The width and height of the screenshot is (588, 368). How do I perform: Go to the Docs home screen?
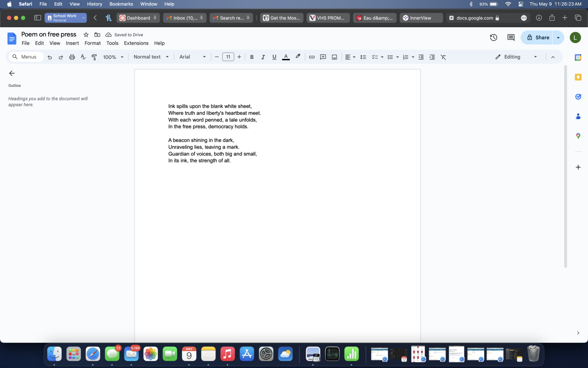click(12, 38)
